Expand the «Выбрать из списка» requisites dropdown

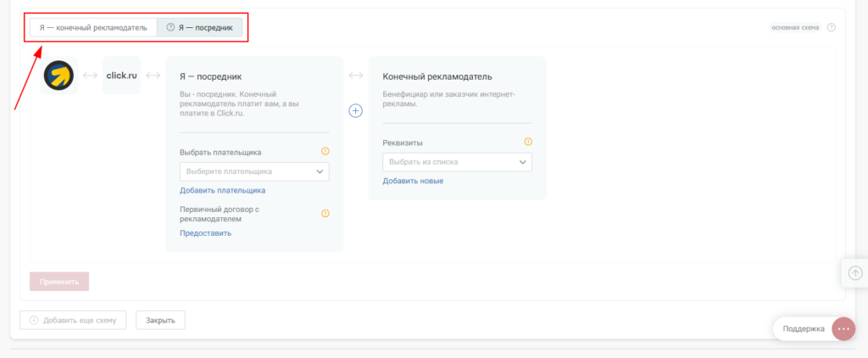coord(457,161)
